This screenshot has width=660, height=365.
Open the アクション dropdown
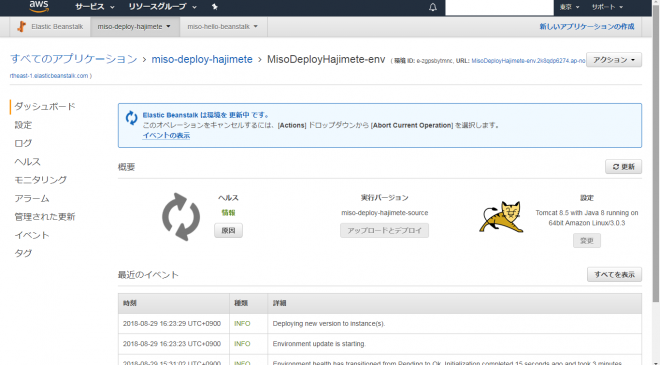point(614,60)
